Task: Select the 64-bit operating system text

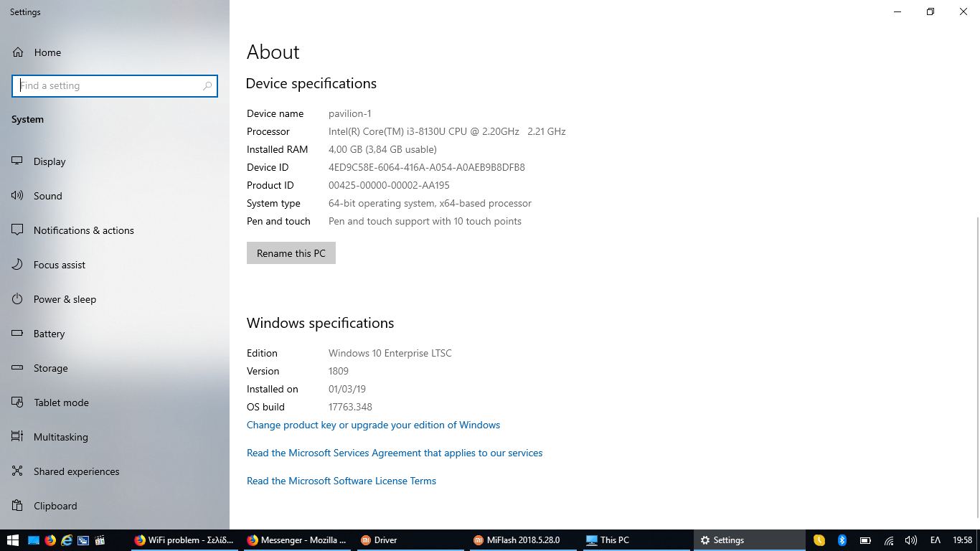Action: [x=430, y=203]
